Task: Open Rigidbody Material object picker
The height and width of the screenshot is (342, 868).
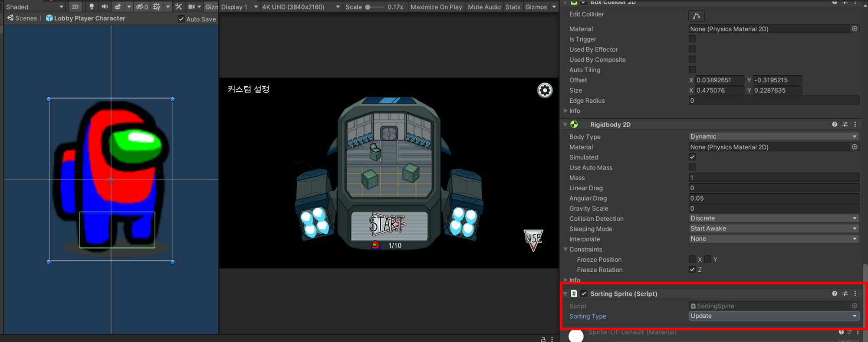Action: [x=855, y=147]
